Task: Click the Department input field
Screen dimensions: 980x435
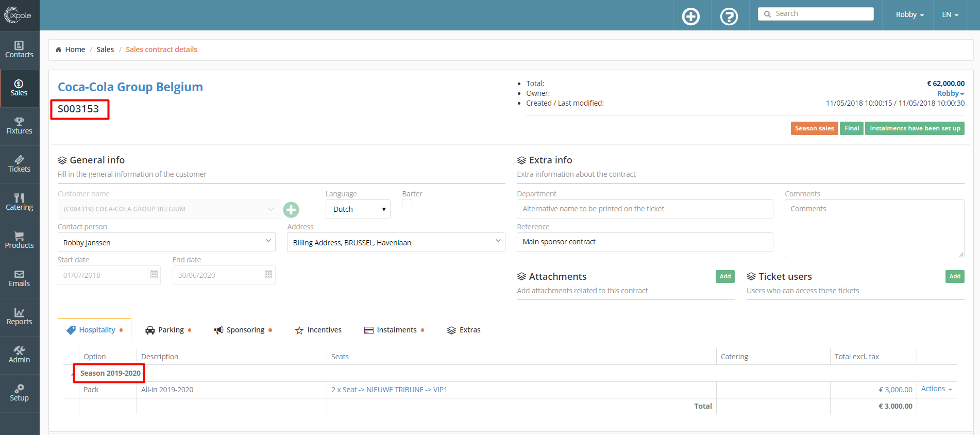Action: 645,209
